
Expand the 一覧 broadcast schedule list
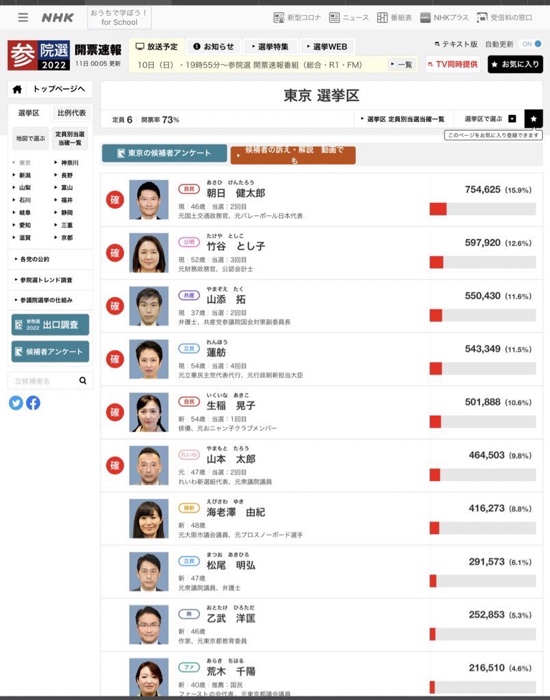pyautogui.click(x=402, y=65)
